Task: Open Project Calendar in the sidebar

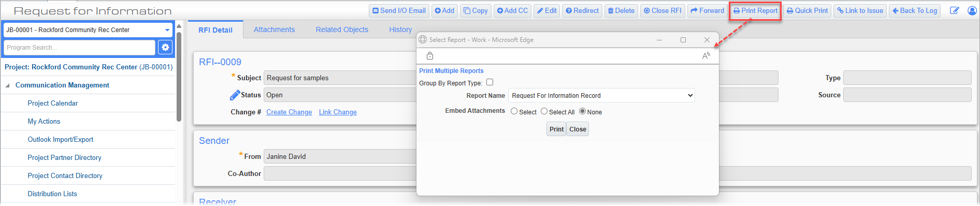Action: [53, 104]
